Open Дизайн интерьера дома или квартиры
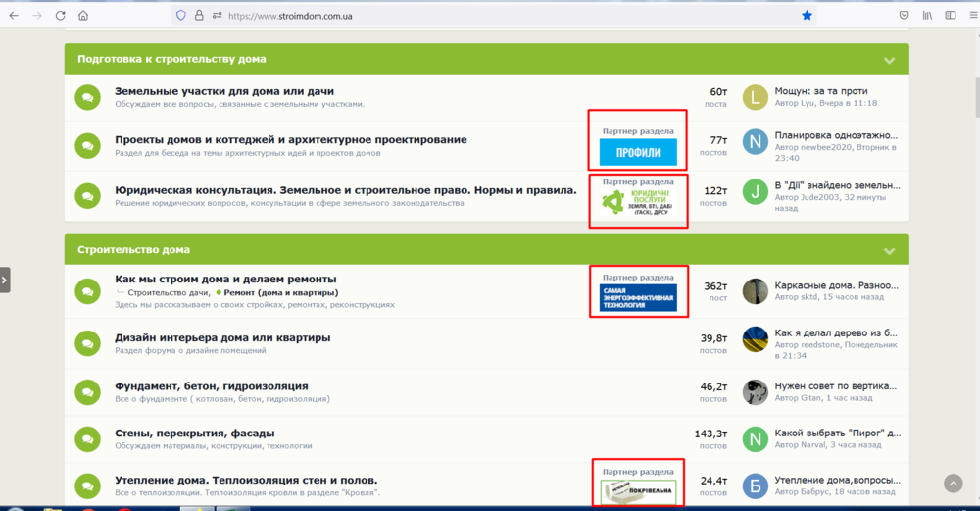Screen dimensions: 980x511 point(222,337)
